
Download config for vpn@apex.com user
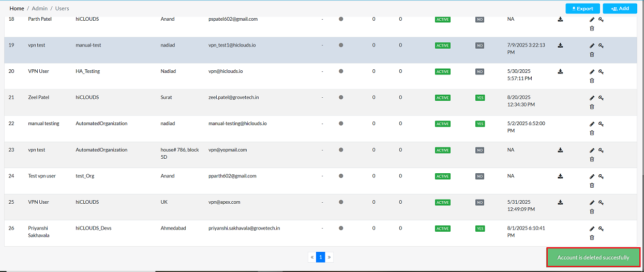560,202
